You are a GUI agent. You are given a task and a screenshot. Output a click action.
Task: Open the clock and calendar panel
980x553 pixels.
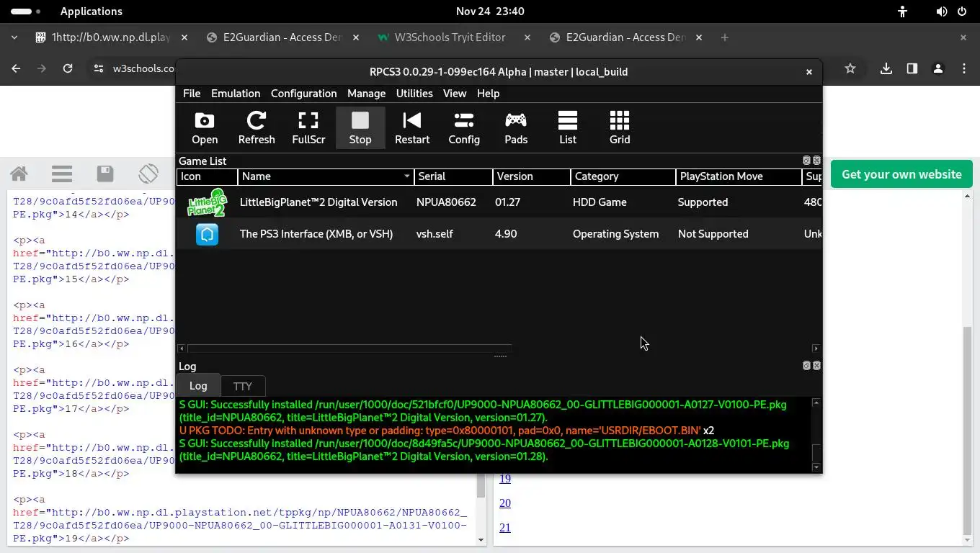(x=490, y=12)
